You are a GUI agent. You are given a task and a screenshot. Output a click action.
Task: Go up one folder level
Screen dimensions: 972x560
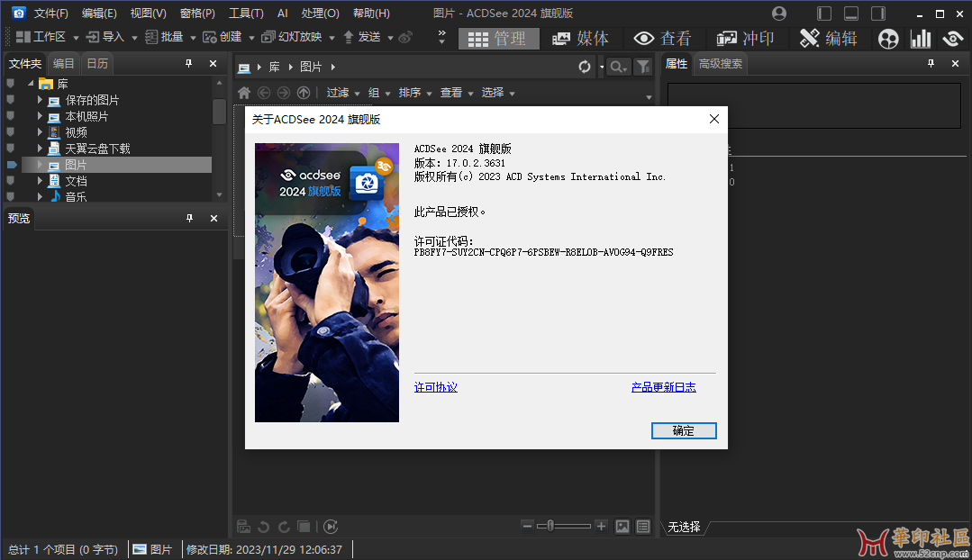[304, 93]
